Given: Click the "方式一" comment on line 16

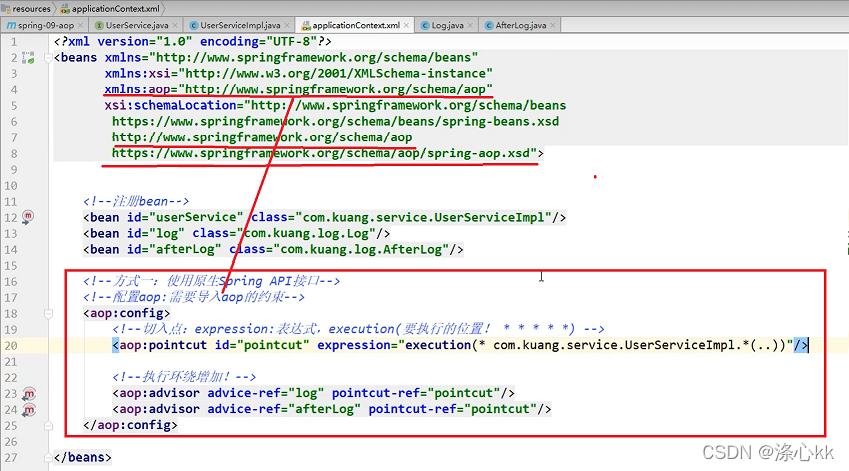Looking at the screenshot, I should tap(212, 281).
